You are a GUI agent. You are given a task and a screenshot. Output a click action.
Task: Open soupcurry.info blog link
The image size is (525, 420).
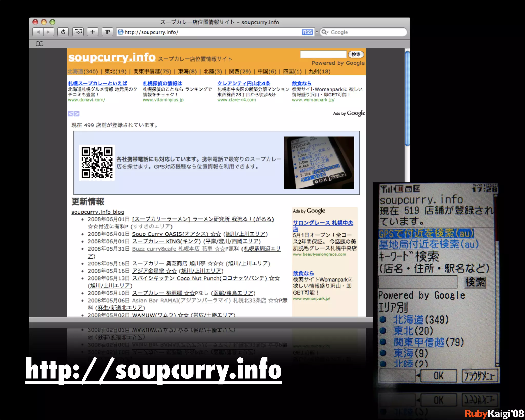(98, 212)
